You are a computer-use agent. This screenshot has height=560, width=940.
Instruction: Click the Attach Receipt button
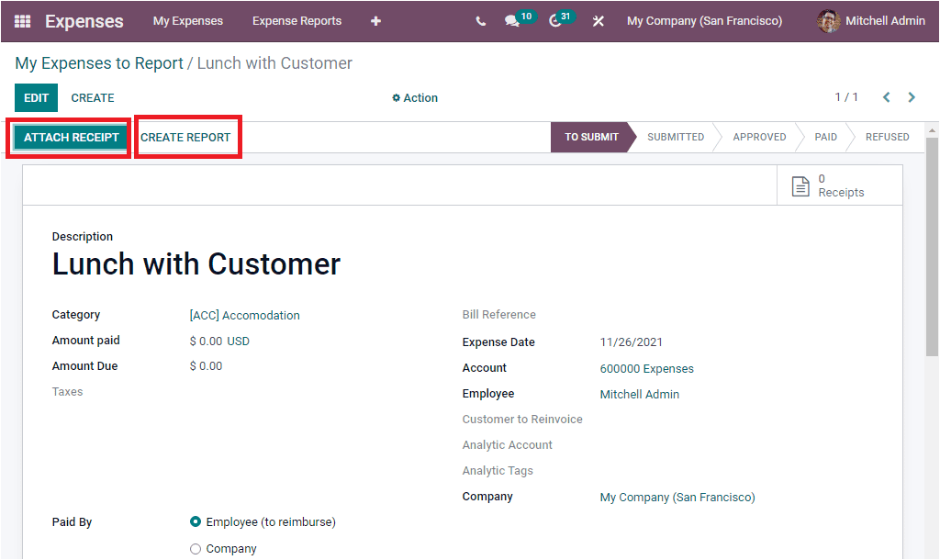[72, 138]
